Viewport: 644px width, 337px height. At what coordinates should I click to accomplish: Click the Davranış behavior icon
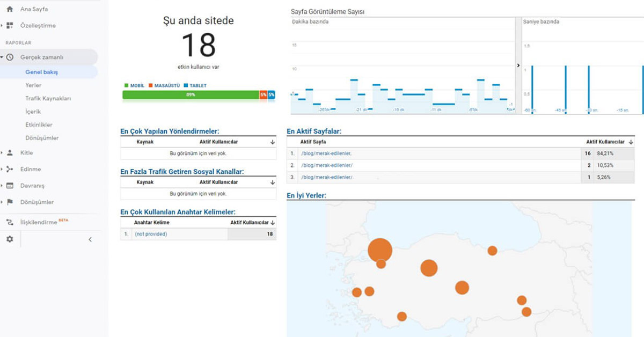coord(10,186)
